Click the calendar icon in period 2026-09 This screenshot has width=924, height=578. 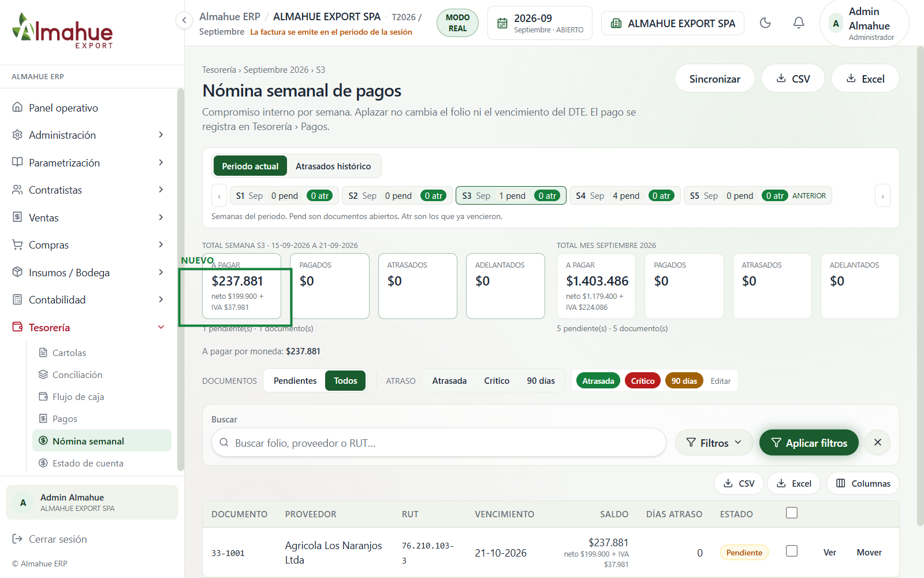502,23
